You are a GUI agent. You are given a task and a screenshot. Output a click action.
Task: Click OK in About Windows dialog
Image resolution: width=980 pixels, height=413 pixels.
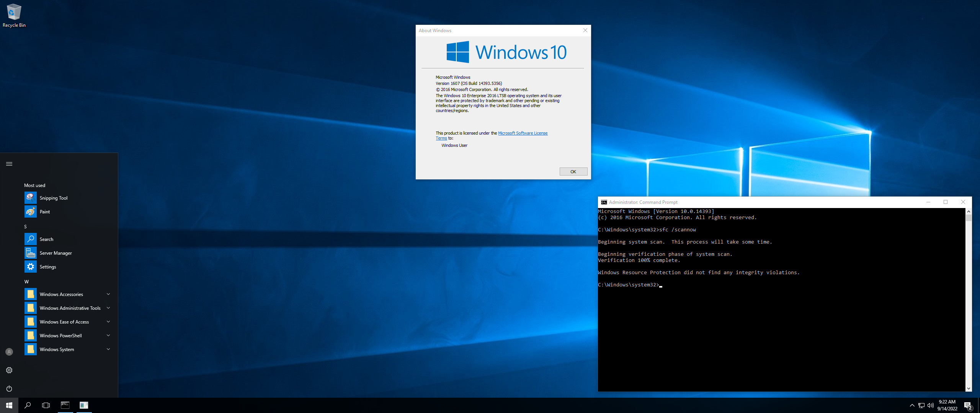point(573,172)
